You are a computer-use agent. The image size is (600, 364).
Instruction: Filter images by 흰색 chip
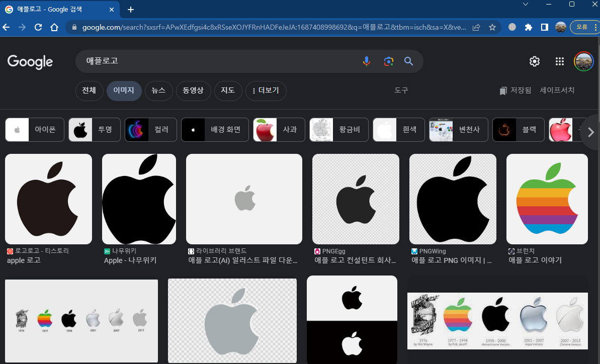coord(399,130)
